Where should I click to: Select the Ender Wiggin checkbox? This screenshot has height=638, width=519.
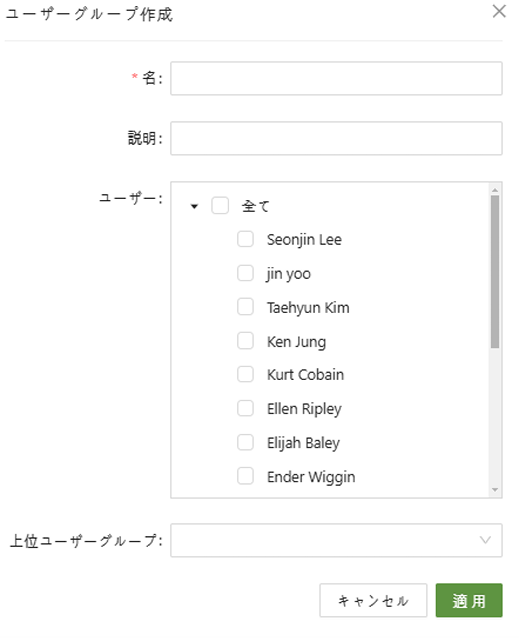click(x=245, y=476)
